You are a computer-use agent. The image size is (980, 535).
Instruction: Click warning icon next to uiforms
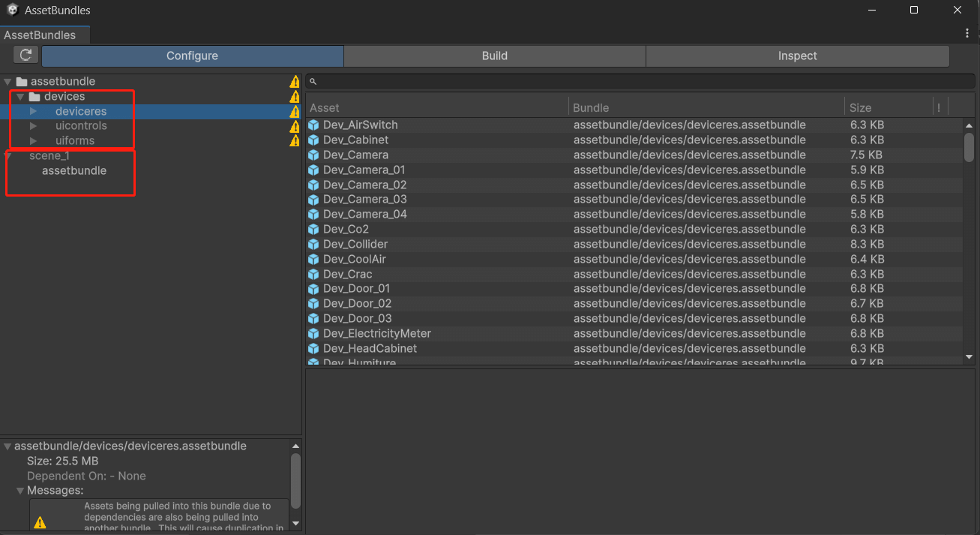pyautogui.click(x=295, y=141)
